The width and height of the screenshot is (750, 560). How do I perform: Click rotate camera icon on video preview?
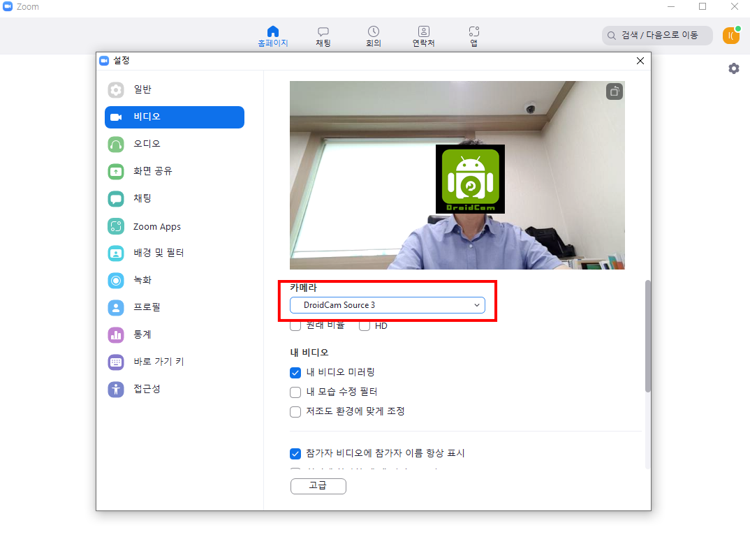coord(613,91)
